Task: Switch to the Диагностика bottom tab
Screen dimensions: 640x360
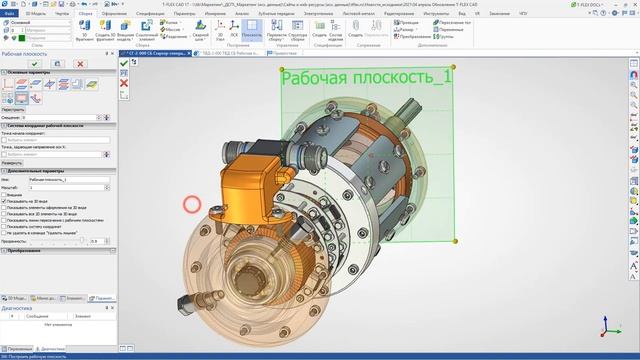Action: tap(50, 349)
